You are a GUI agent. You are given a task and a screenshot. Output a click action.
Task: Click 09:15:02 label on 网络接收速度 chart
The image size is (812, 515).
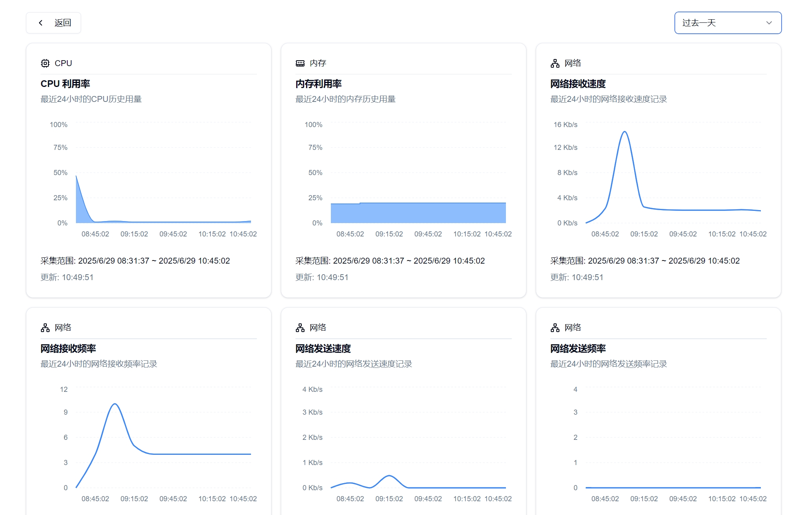click(644, 234)
